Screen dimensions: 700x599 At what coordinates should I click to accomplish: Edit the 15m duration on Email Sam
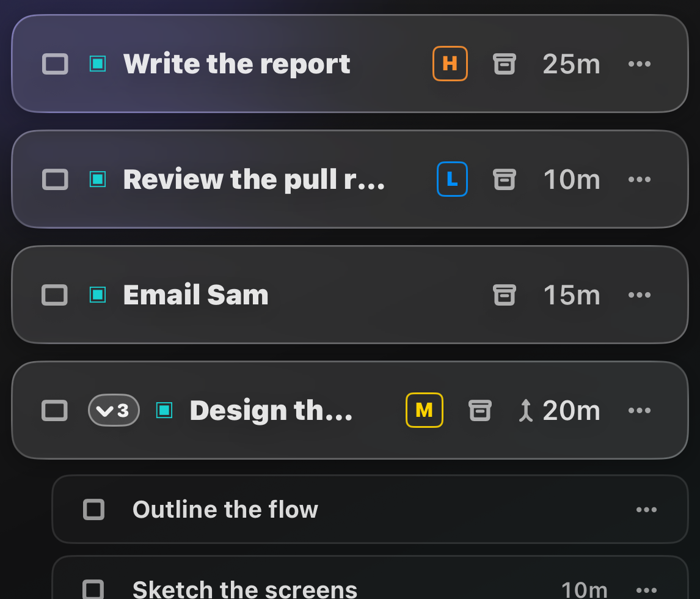click(572, 295)
